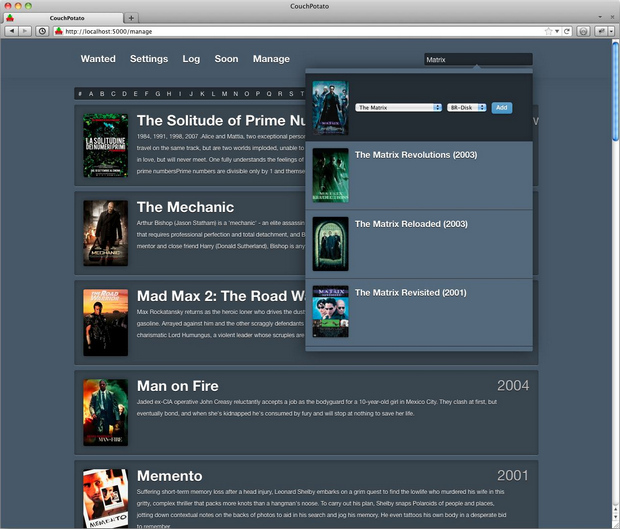Screen dimensions: 620x529
Task: Click the CouchPotato favicon in address bar
Action: pyautogui.click(x=59, y=31)
